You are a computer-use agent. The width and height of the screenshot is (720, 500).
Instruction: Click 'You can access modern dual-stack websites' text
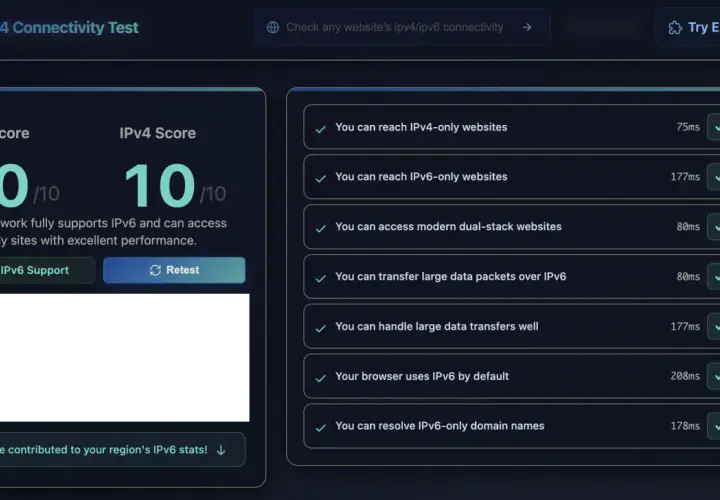(x=448, y=227)
